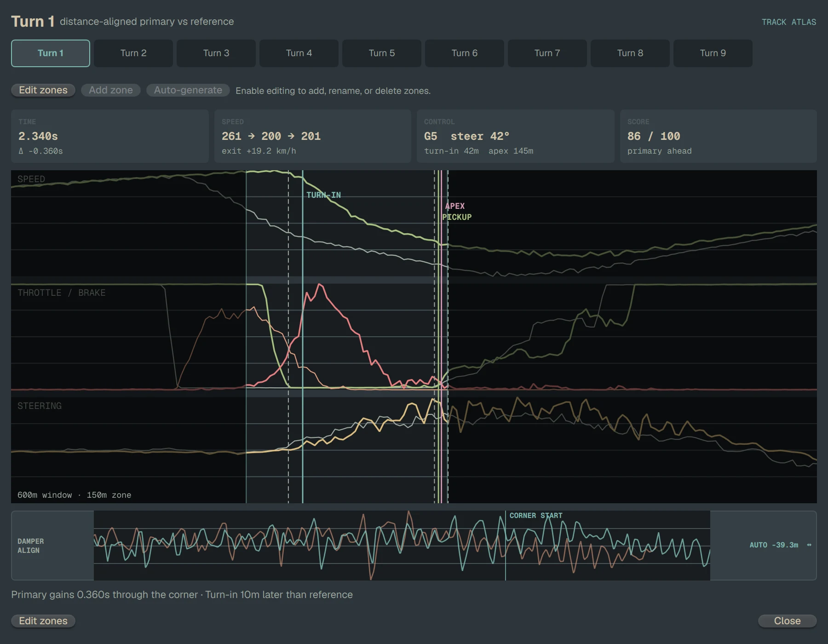Click the THROTTLE / BRAKE chart label
The image size is (828, 644).
coord(62,293)
